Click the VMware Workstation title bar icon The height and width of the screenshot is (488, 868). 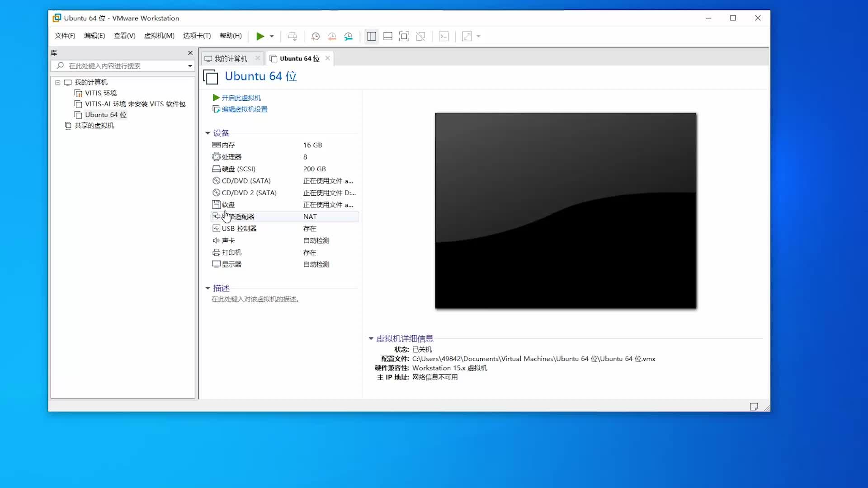57,18
